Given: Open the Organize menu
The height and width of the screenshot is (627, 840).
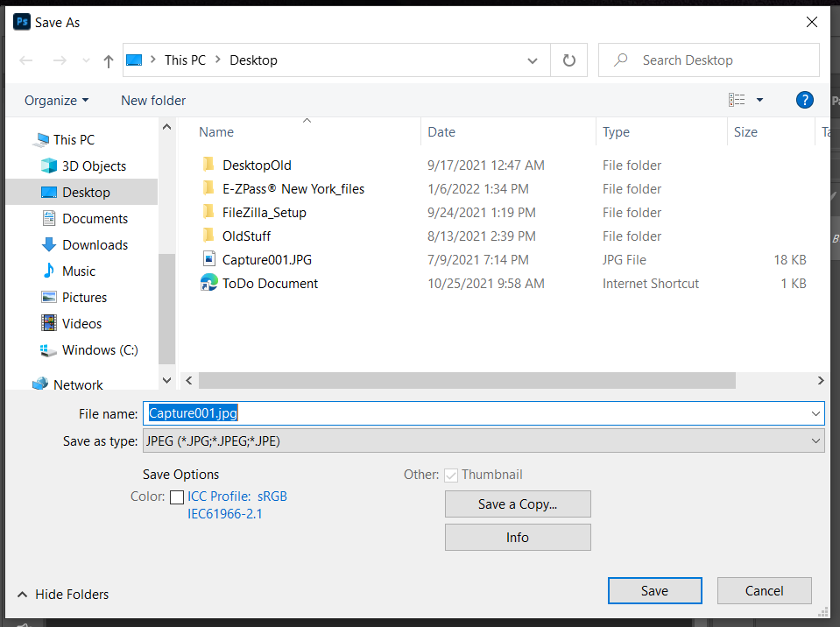Looking at the screenshot, I should 56,100.
